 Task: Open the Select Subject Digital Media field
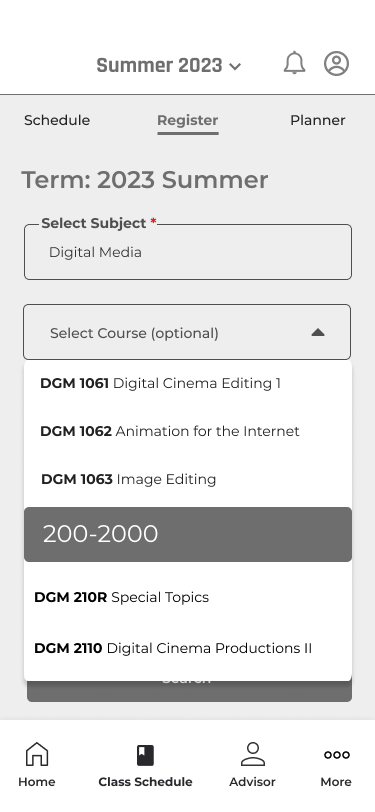188,252
